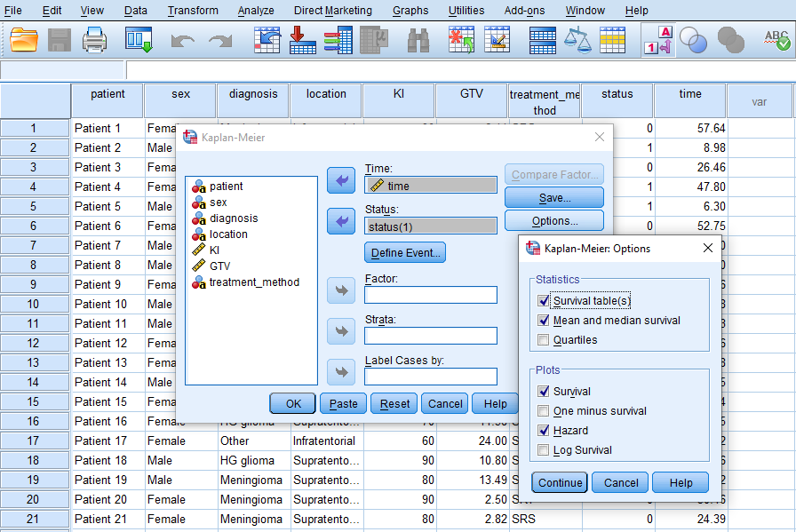The width and height of the screenshot is (796, 532).
Task: Select the treatment_method variable in list
Action: [x=254, y=282]
